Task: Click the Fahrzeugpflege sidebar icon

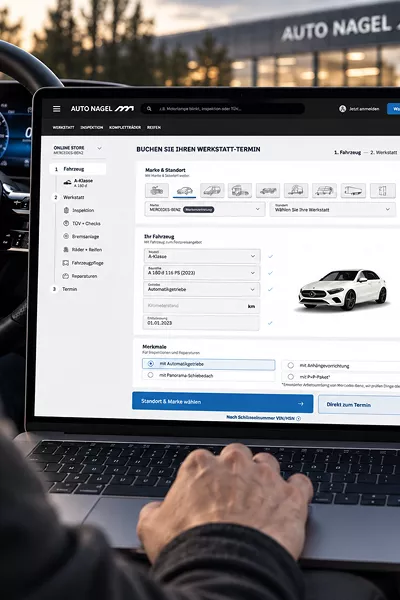Action: [x=65, y=263]
